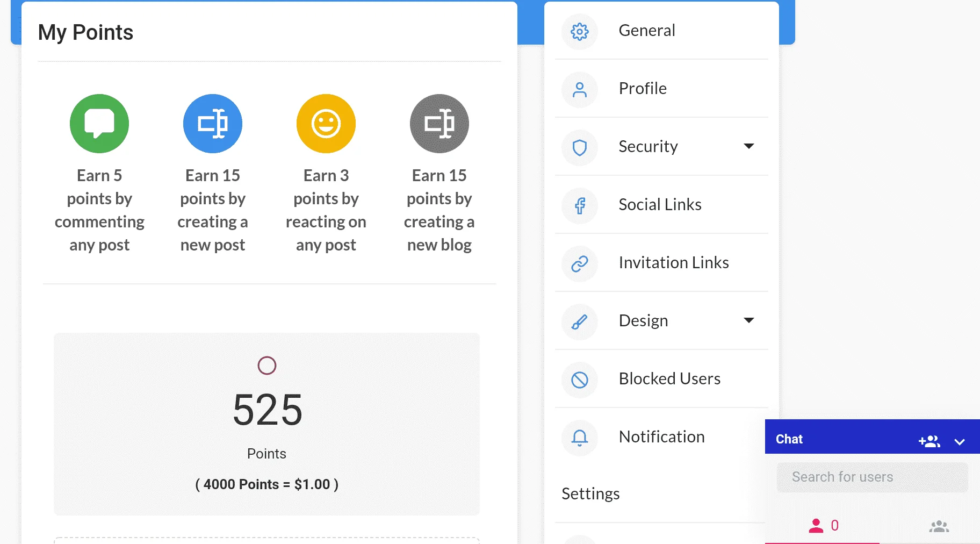The width and height of the screenshot is (980, 544).
Task: Click the Blocked Users ban icon
Action: coord(580,380)
